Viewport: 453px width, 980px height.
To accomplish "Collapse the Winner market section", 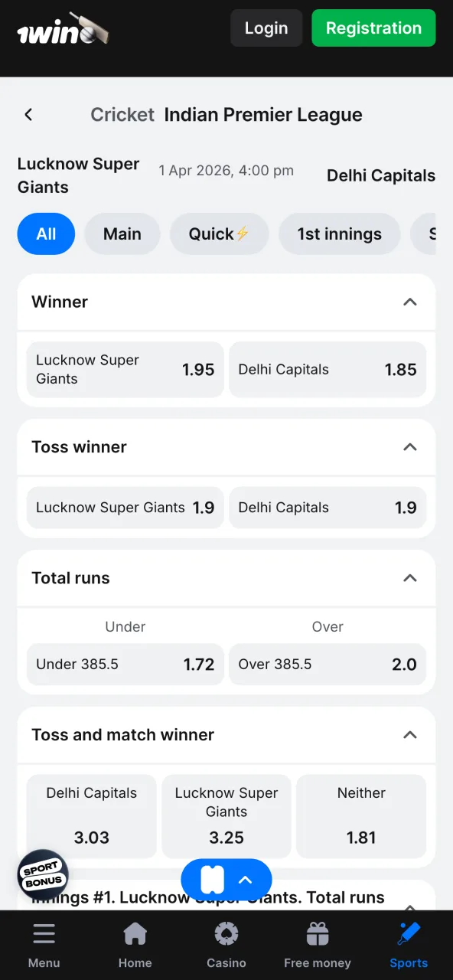I will coord(410,302).
